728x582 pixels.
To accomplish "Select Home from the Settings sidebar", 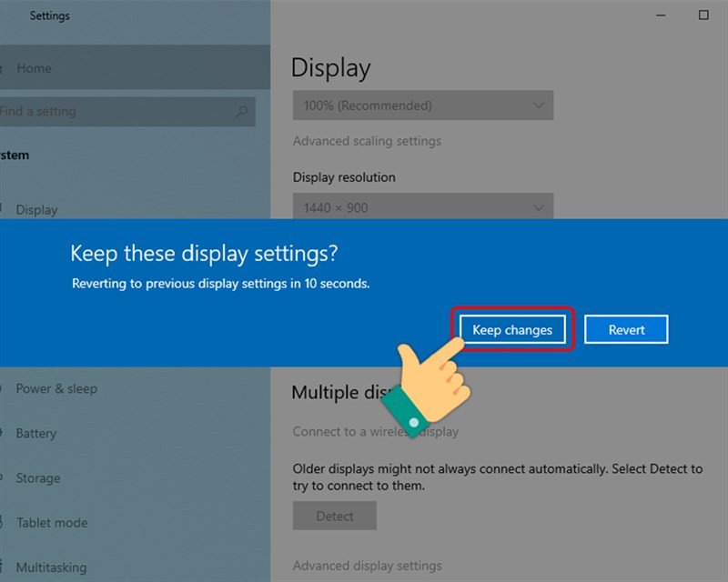I will point(35,68).
